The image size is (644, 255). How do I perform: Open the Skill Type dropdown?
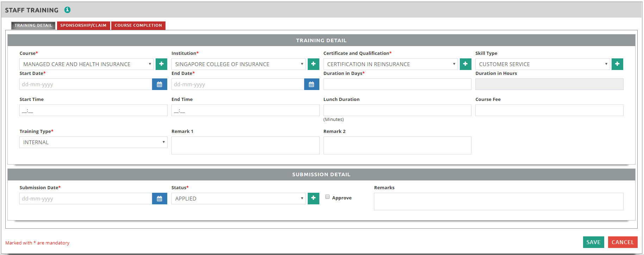542,64
